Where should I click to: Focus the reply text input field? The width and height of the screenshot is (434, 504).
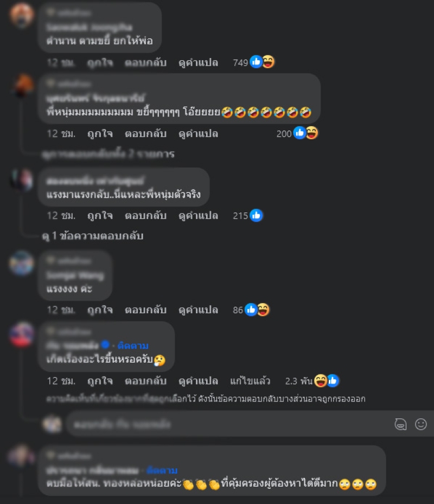[x=229, y=424]
